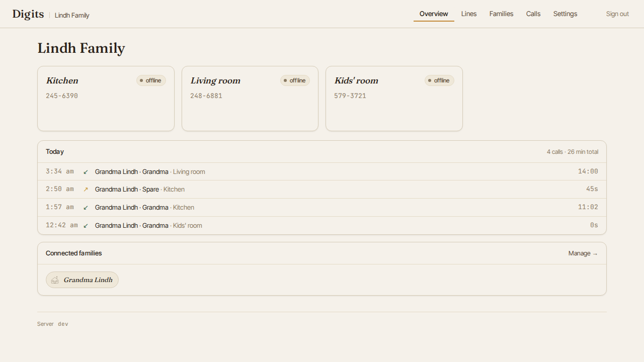This screenshot has width=644, height=362.
Task: Select the 12:42 am call timestamp
Action: [x=62, y=225]
